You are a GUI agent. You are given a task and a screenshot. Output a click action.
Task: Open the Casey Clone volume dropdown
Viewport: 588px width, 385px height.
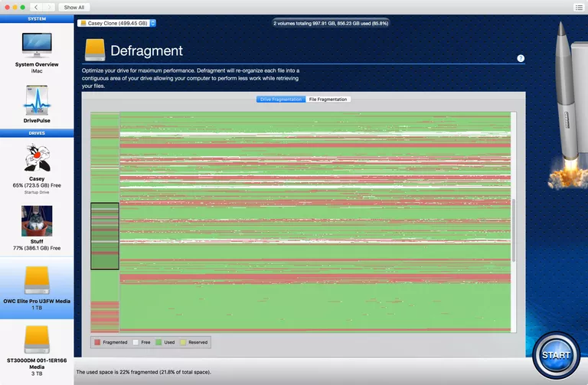(117, 23)
